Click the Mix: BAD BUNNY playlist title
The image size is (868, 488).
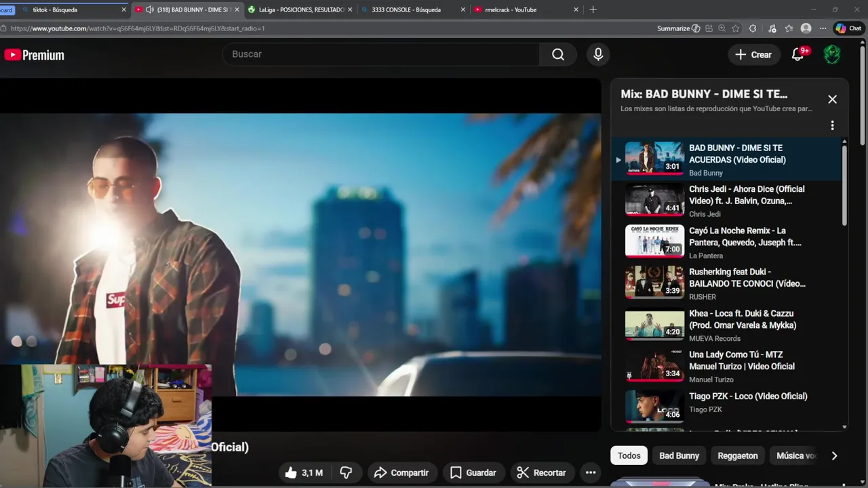pyautogui.click(x=704, y=94)
